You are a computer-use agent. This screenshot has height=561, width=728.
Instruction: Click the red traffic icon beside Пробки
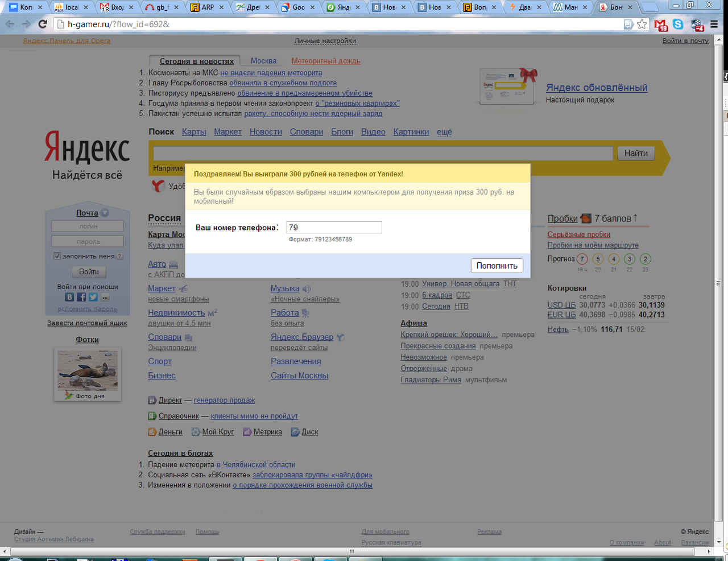(586, 218)
